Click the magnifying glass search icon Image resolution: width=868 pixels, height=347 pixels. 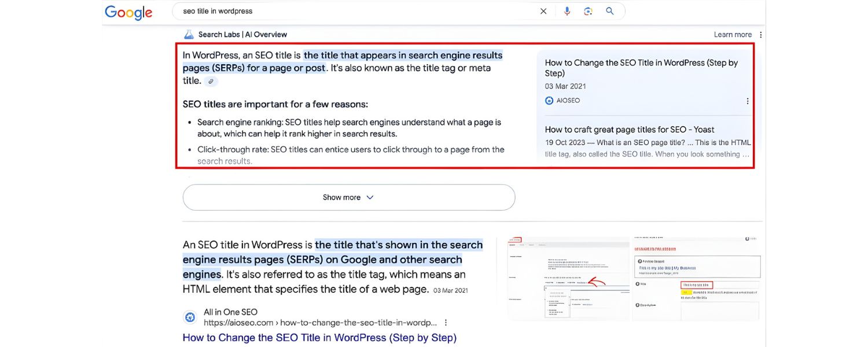[x=609, y=10]
